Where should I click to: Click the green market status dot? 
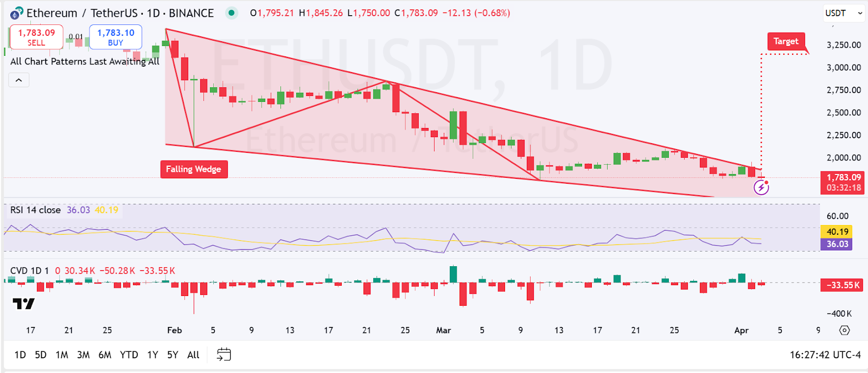232,13
